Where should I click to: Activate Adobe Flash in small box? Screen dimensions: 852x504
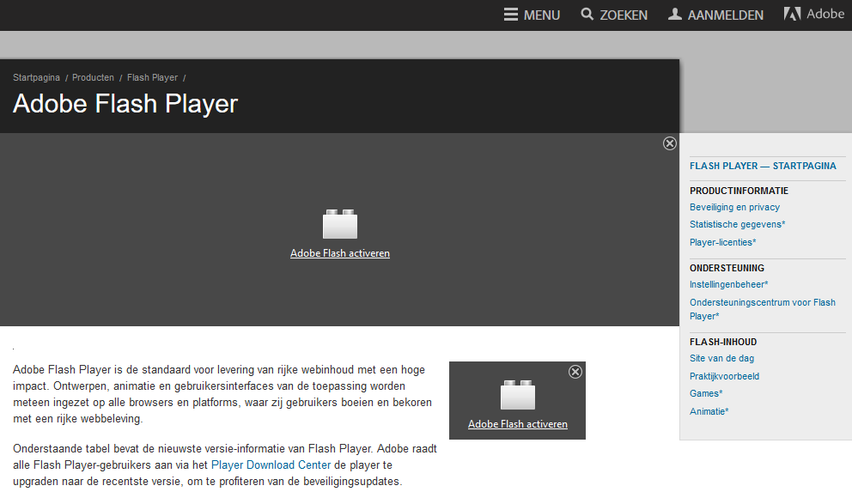(x=518, y=424)
